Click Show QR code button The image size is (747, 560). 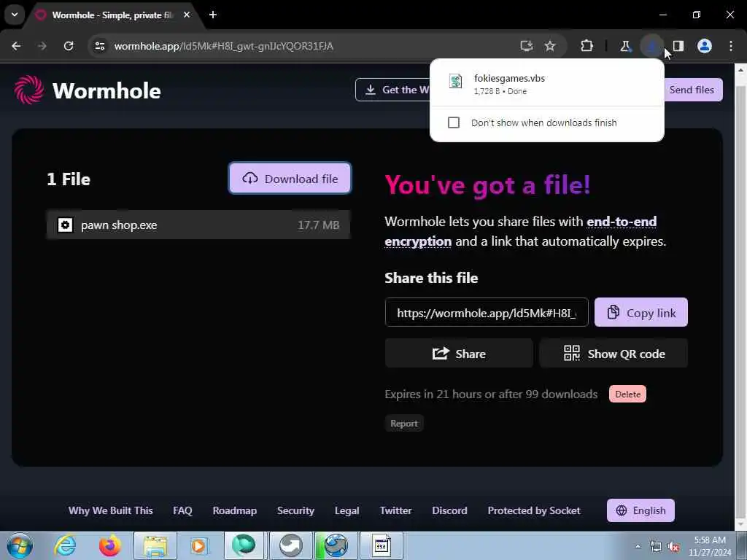point(614,354)
